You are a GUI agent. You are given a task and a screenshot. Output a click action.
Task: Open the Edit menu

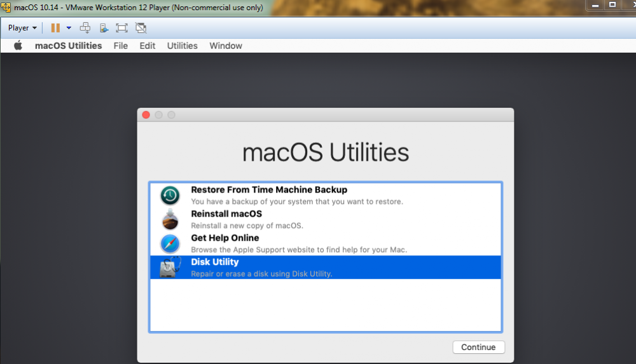[x=148, y=46]
